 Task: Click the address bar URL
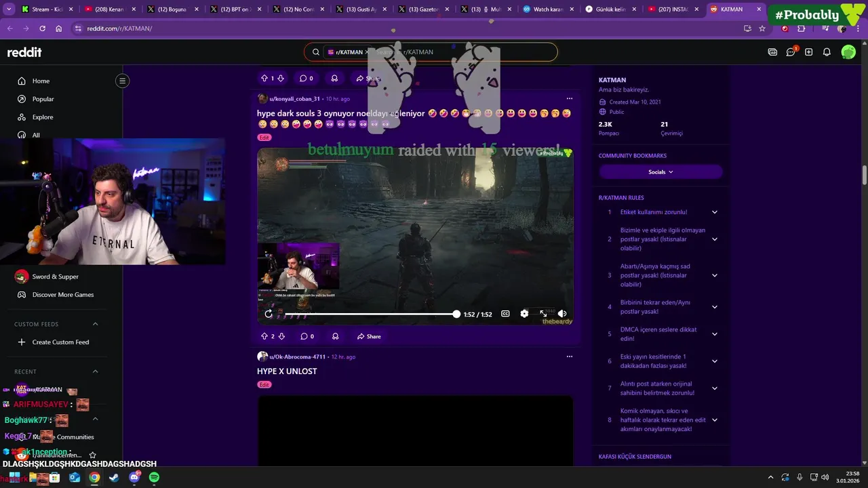[119, 28]
